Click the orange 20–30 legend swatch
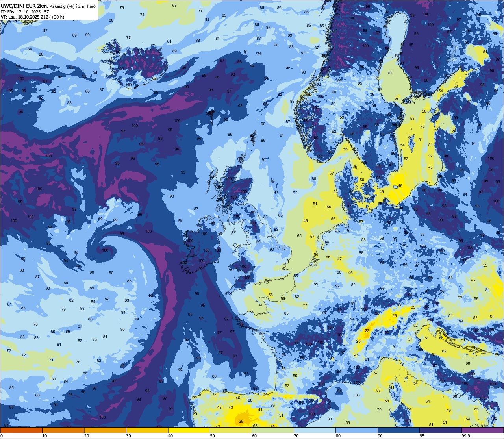 point(105,430)
